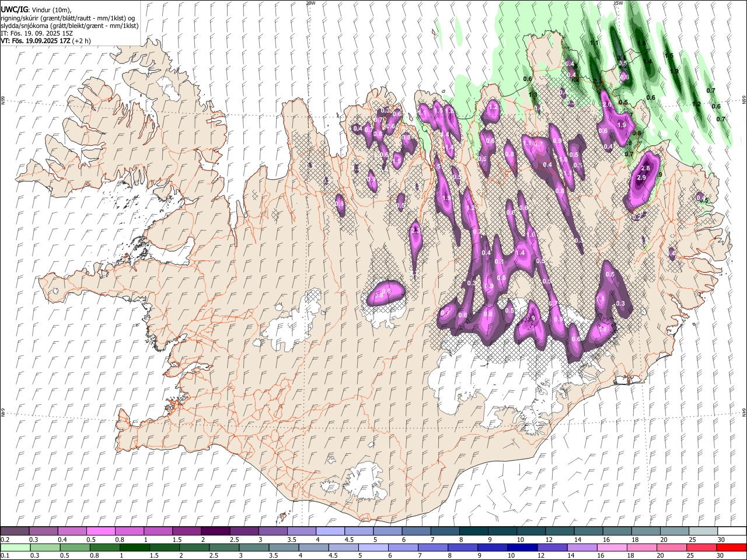
Task: Select the darkest purple 2 swatch, upper legend
Action: (215, 531)
